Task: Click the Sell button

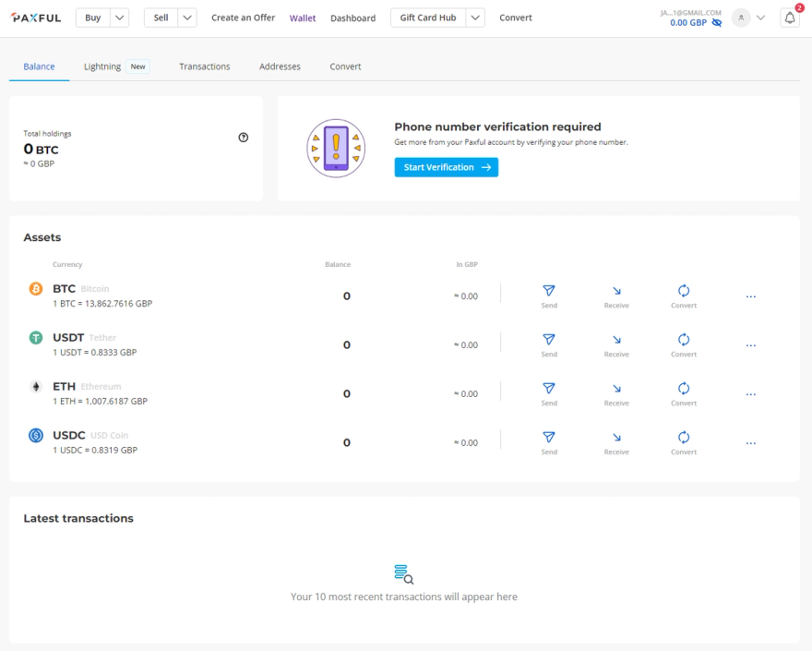Action: coord(161,18)
